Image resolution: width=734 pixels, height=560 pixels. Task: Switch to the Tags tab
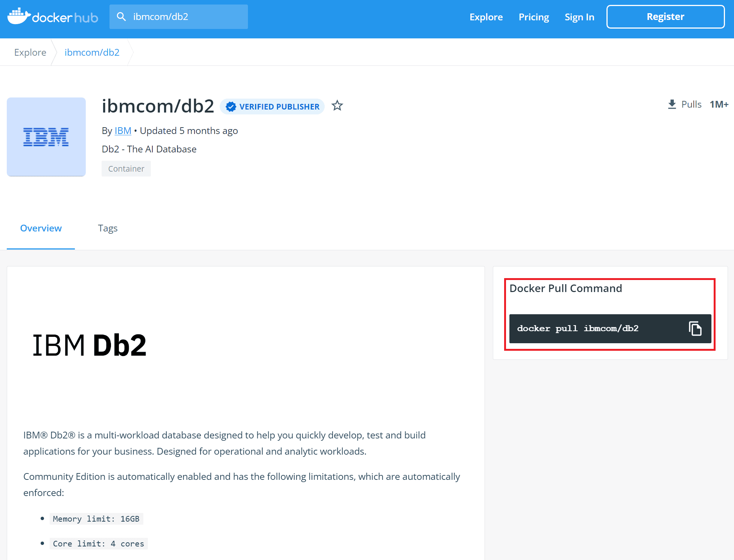click(x=108, y=228)
